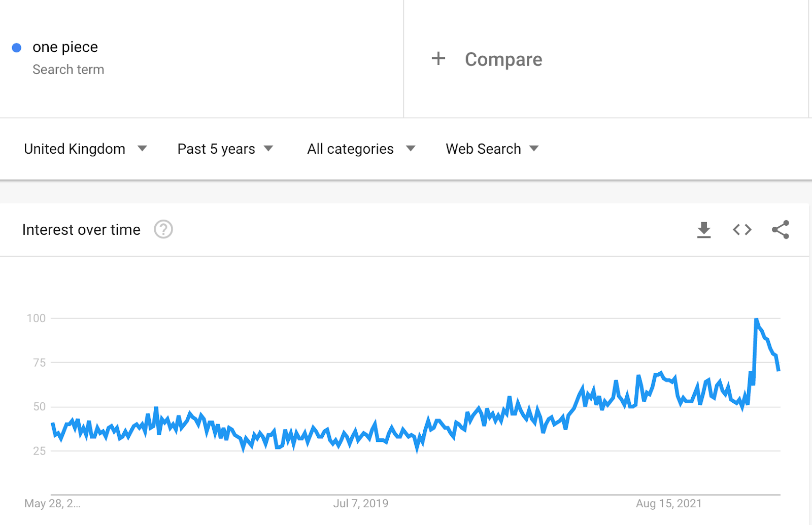Click the 75 gridline value label
The image size is (812, 525).
coord(39,363)
